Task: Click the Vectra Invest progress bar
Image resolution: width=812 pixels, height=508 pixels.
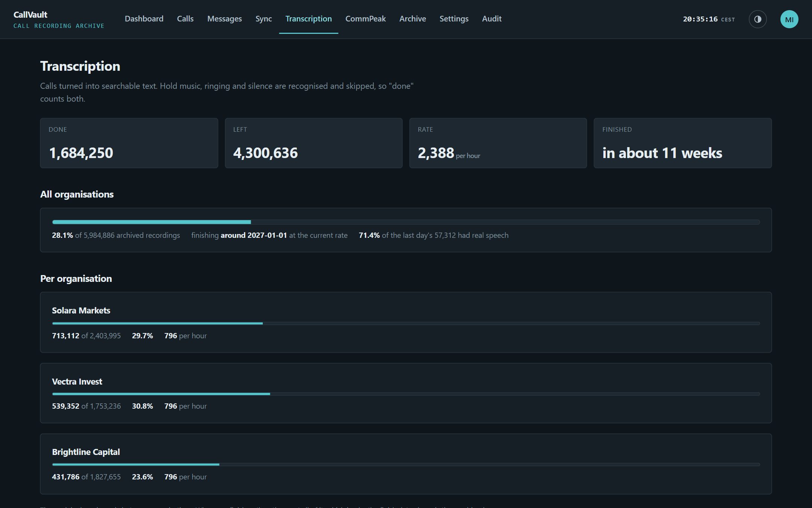Action: pos(406,394)
